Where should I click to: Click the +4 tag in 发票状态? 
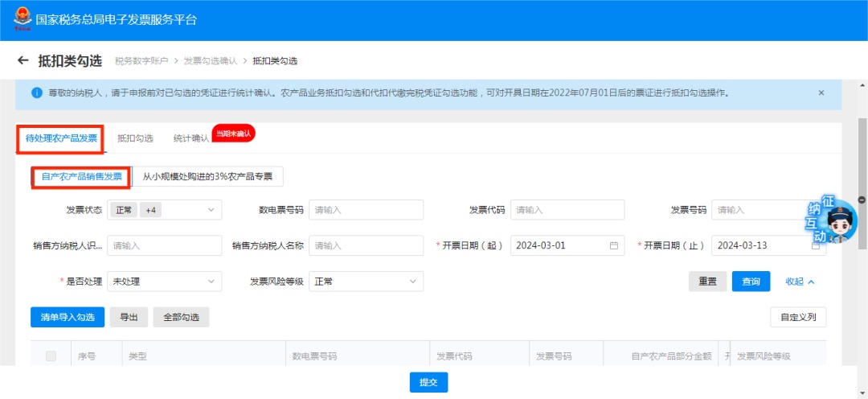(150, 210)
